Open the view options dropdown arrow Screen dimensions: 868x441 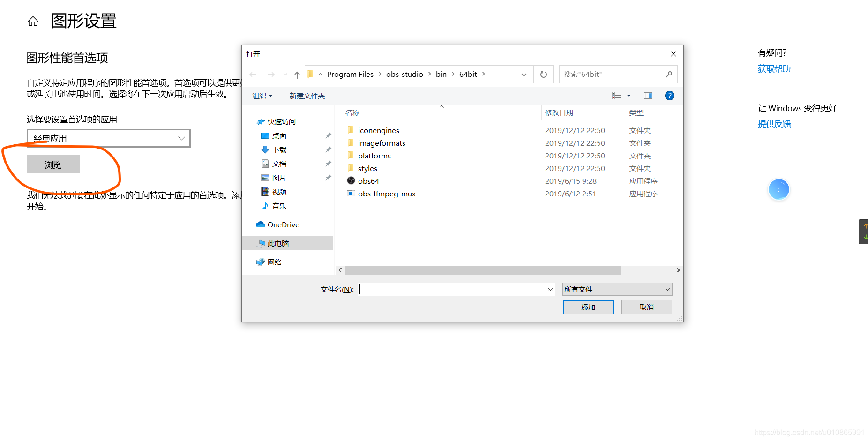(629, 96)
